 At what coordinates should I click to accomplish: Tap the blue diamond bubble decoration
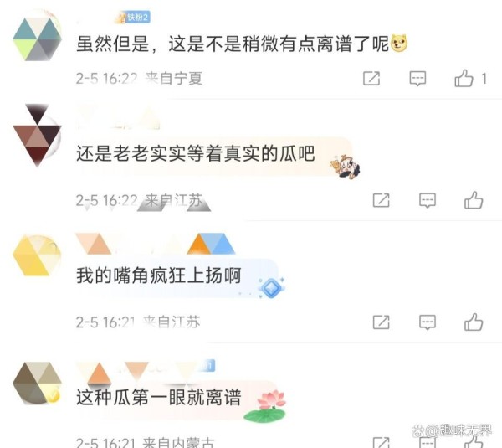271,287
